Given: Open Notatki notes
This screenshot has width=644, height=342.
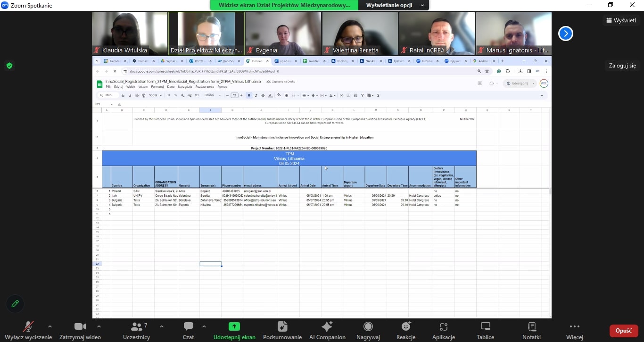Looking at the screenshot, I should click(x=532, y=330).
